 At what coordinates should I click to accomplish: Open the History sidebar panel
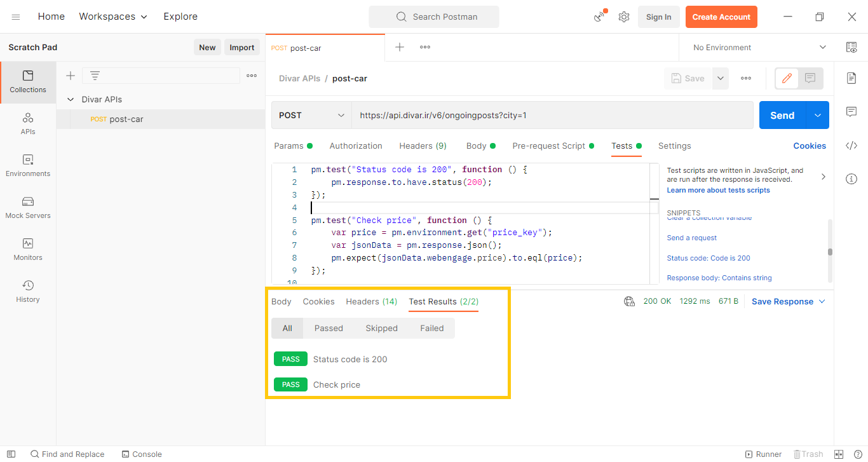28,292
